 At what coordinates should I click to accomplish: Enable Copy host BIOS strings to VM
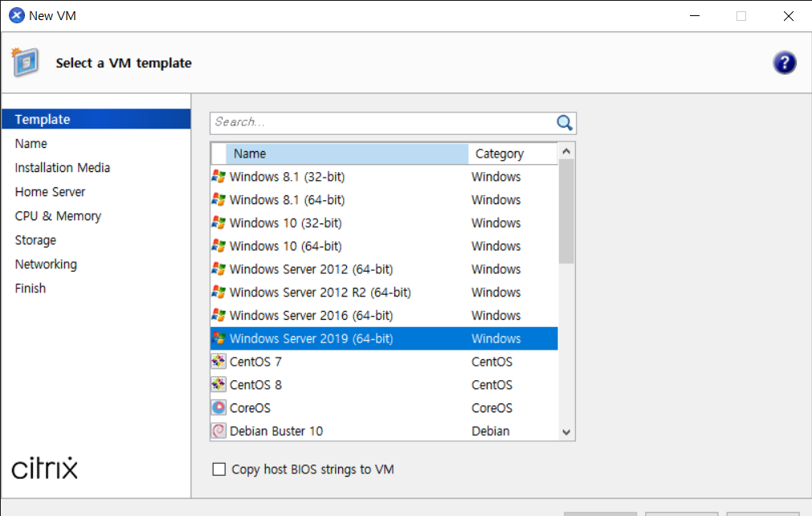click(x=219, y=469)
